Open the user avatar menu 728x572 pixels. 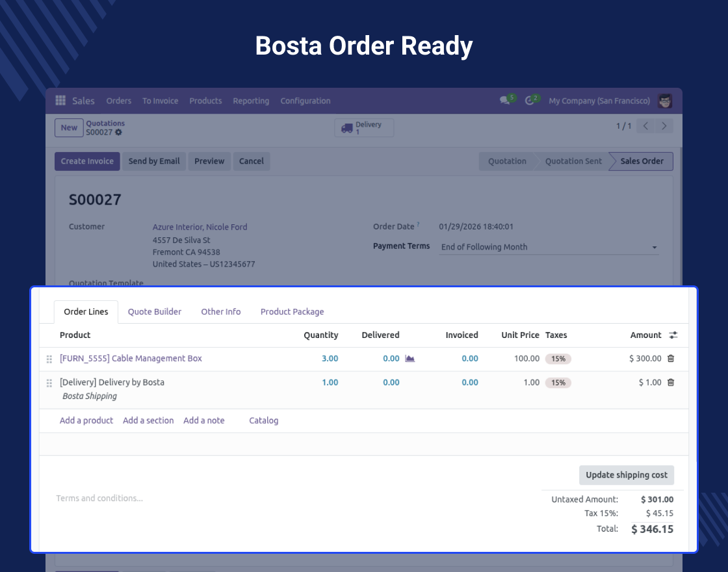665,101
